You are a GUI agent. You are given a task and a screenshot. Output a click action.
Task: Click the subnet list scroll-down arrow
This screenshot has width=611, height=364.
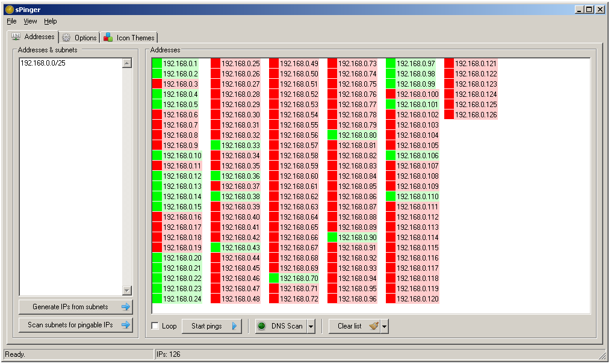[126, 291]
